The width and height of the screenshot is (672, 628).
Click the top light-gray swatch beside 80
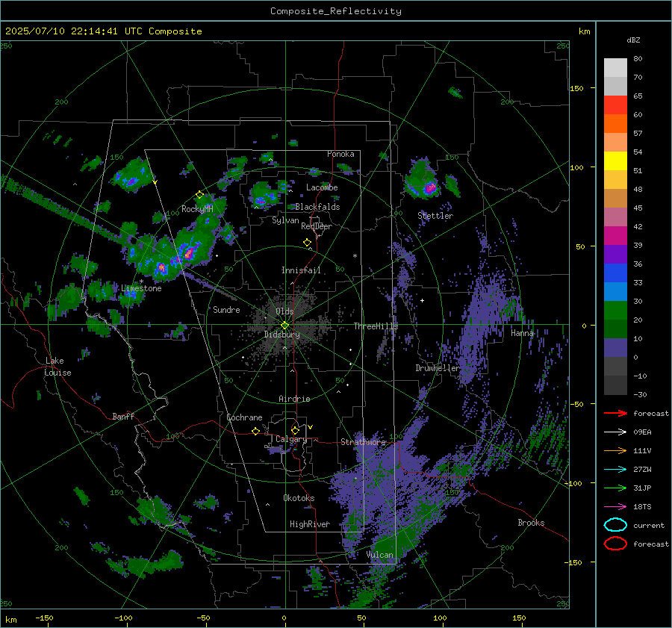point(615,68)
